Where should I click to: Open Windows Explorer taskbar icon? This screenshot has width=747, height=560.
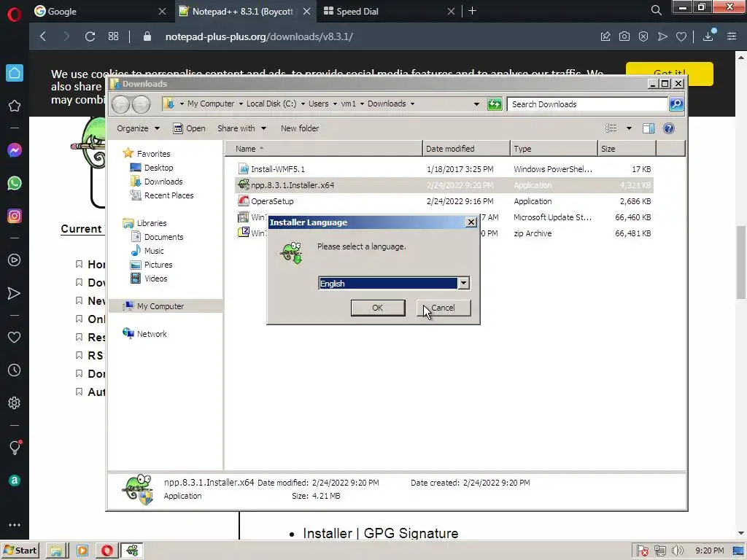(x=57, y=551)
